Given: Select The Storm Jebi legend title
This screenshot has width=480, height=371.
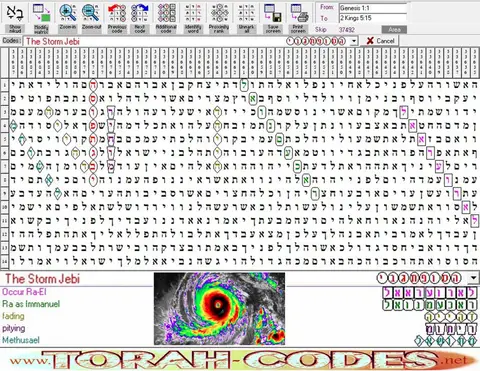Looking at the screenshot, I should (x=42, y=279).
